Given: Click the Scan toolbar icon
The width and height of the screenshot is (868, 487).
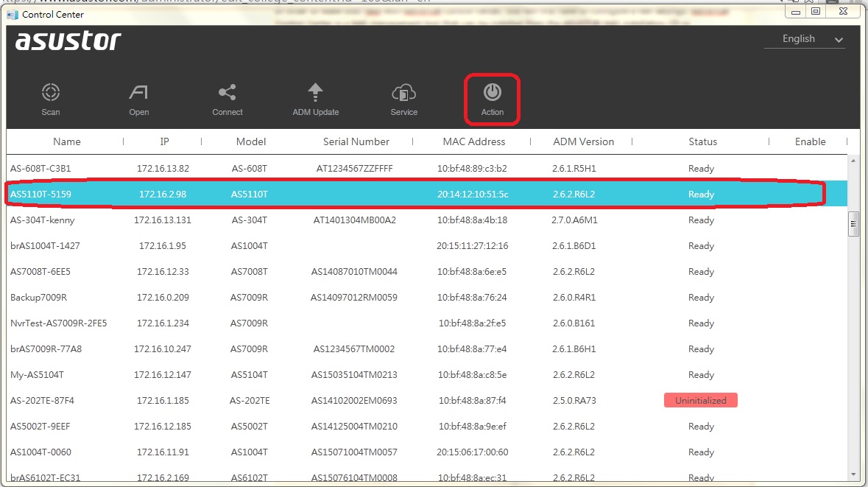Looking at the screenshot, I should [x=50, y=93].
